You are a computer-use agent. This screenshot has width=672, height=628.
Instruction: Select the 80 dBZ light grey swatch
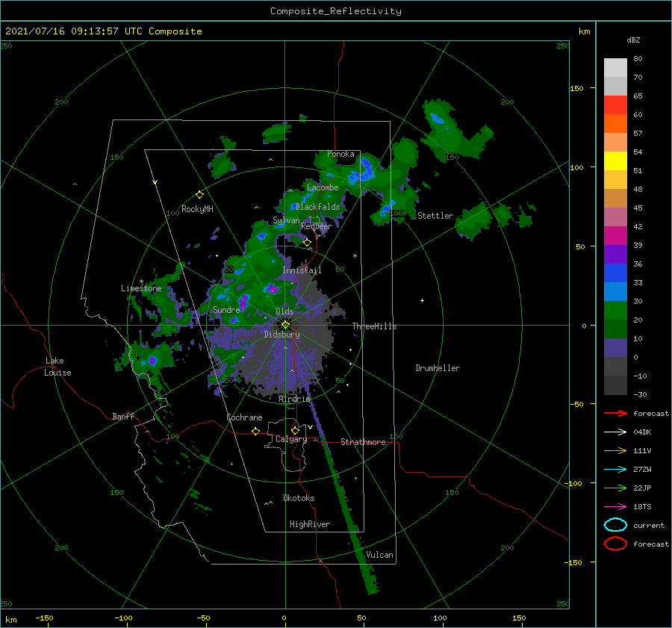615,67
